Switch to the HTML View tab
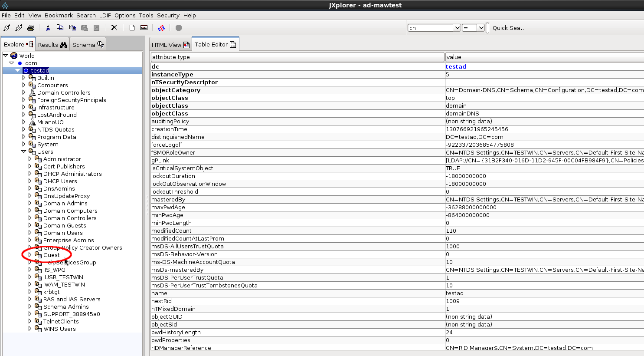The width and height of the screenshot is (644, 356). click(170, 45)
